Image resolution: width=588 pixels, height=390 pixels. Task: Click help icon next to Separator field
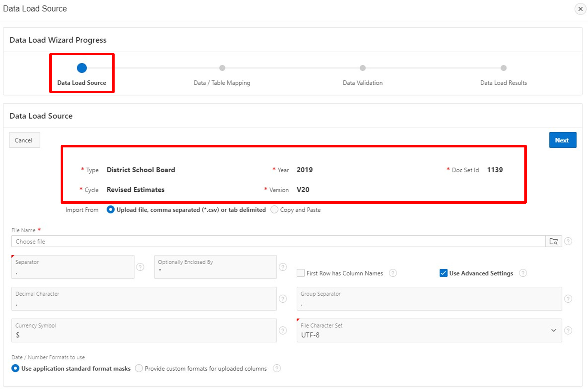click(140, 267)
